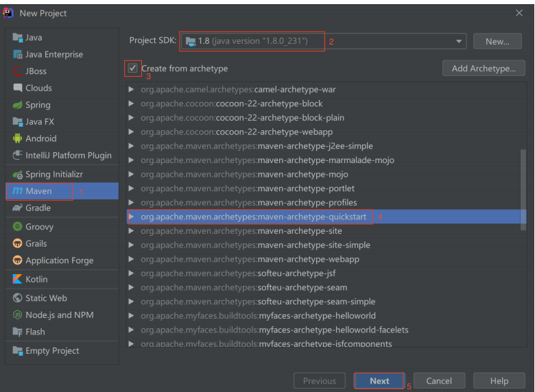Click the Application Forge icon
The height and width of the screenshot is (392, 535).
coord(17,260)
